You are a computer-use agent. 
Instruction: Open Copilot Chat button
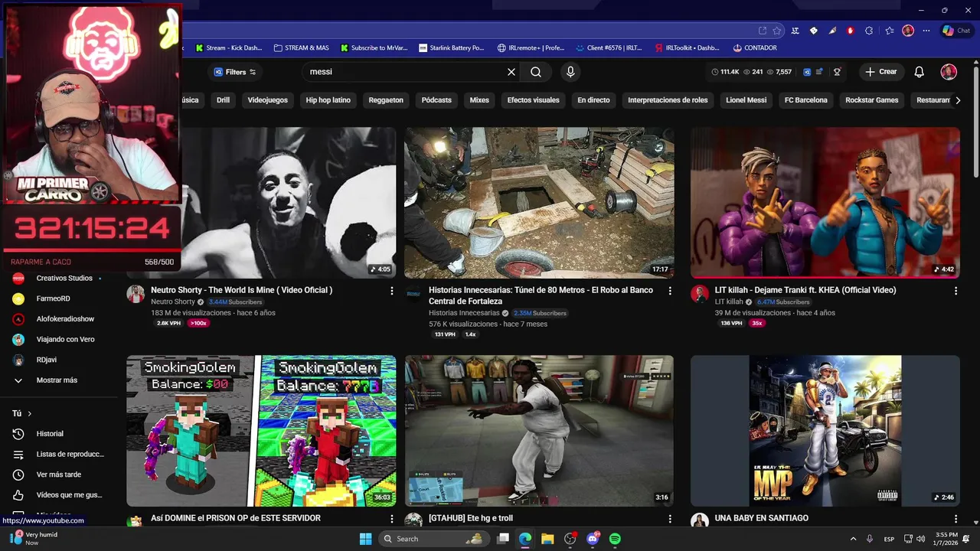pyautogui.click(x=957, y=31)
